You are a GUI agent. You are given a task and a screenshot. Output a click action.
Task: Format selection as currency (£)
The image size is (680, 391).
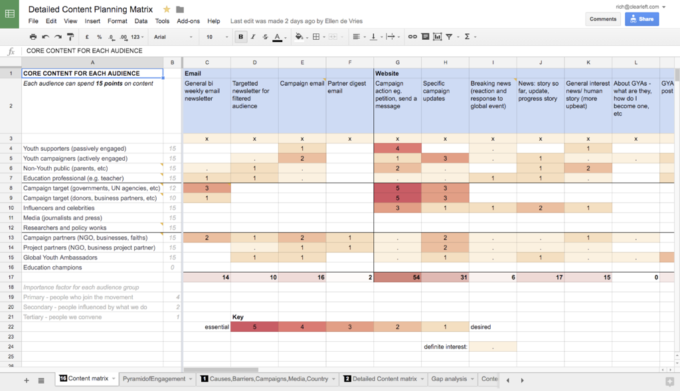click(87, 37)
